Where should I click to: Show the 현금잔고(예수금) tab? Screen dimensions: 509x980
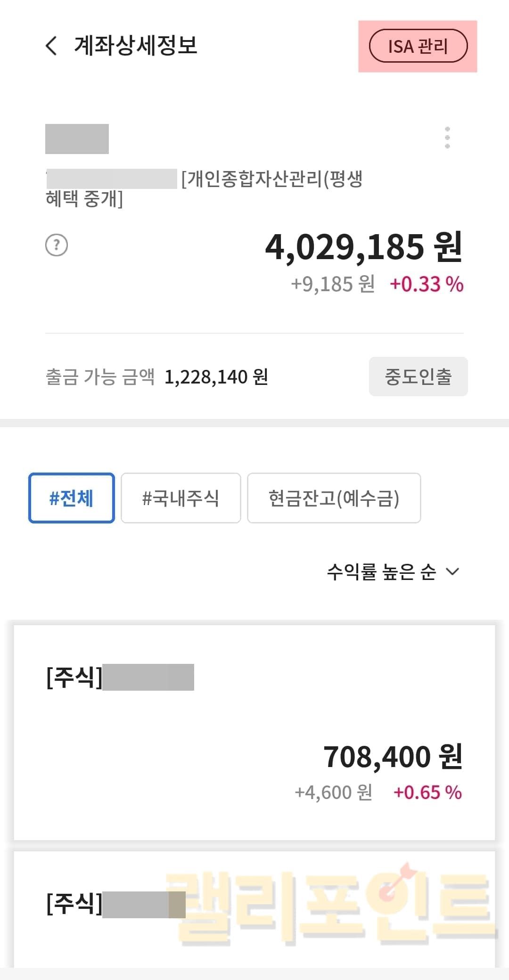pyautogui.click(x=334, y=498)
